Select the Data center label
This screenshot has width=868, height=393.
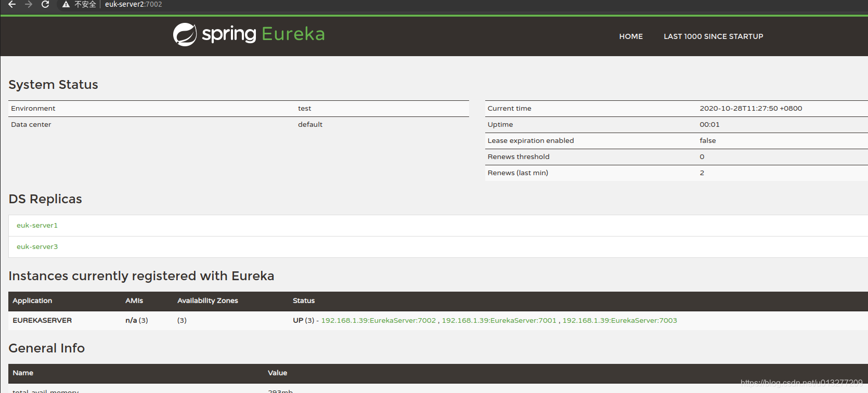coord(31,124)
